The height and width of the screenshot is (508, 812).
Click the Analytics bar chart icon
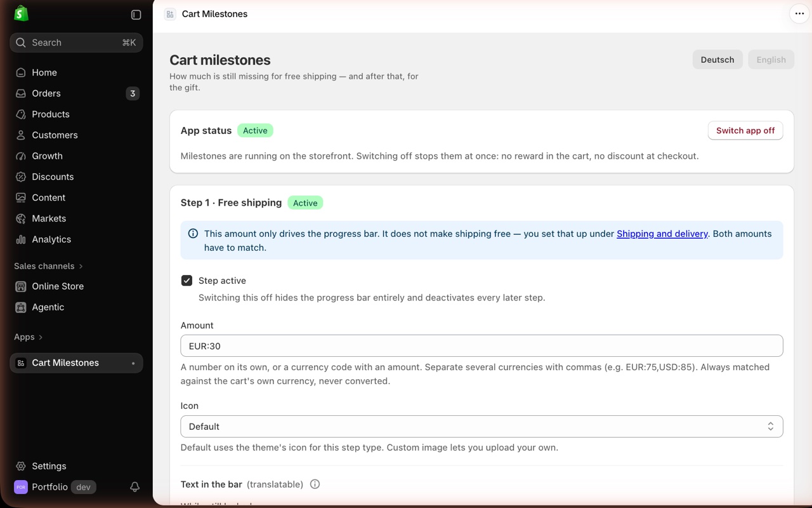click(21, 239)
